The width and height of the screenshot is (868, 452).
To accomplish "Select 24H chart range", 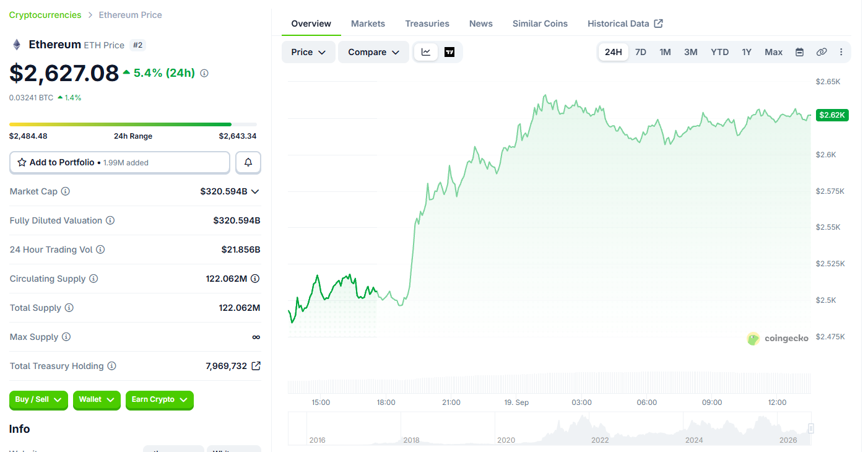I will [x=614, y=52].
